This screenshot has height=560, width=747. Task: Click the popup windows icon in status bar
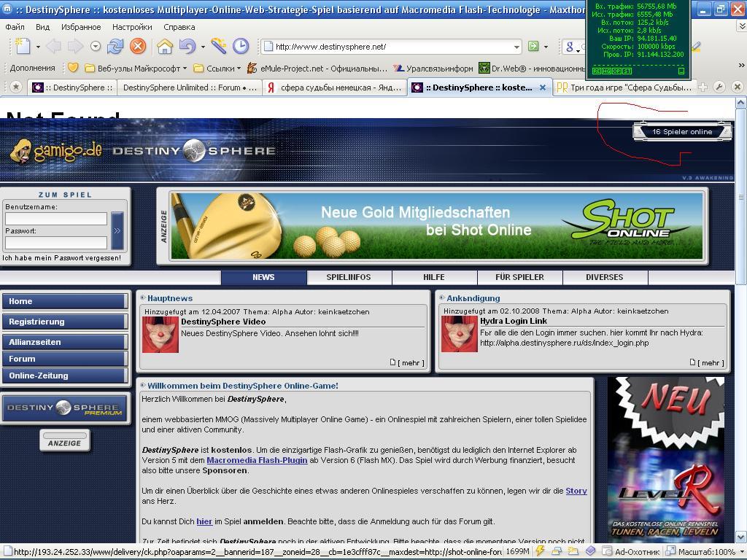pos(557,551)
